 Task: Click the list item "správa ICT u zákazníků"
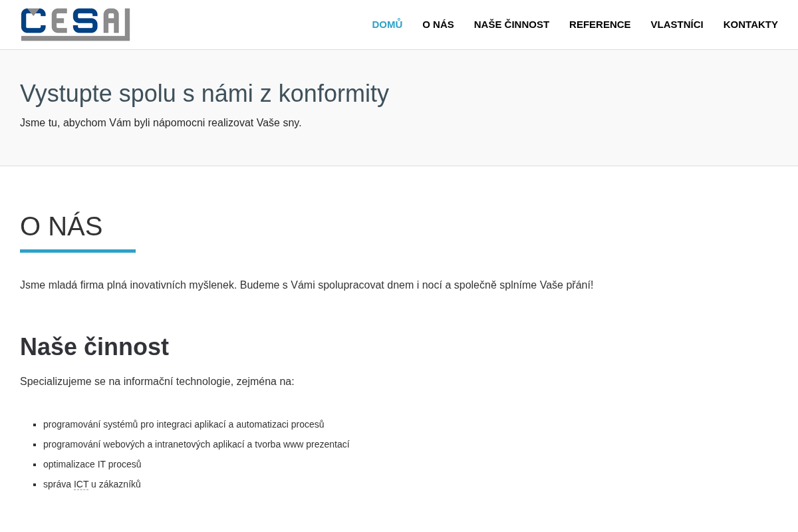tap(92, 484)
